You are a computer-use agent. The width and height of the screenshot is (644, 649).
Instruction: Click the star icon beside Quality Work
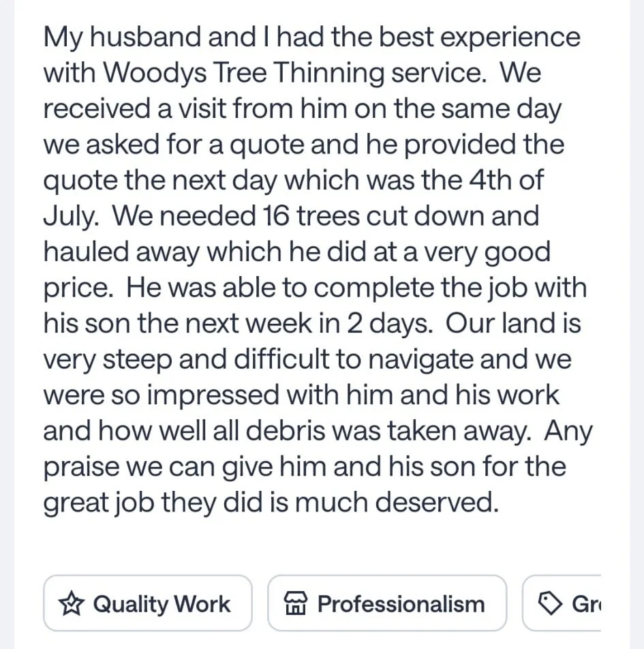click(71, 603)
